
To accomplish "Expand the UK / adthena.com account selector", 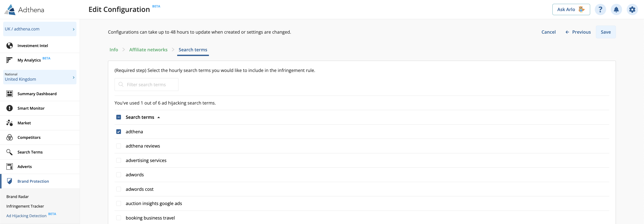I will [x=40, y=29].
